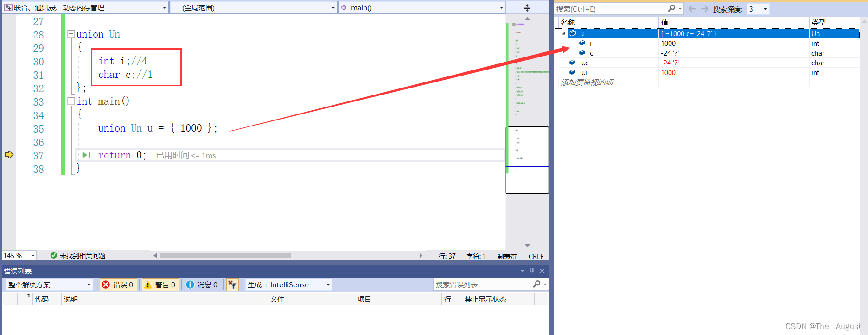Click the watch search magnifier icon
This screenshot has width=868, height=335.
(671, 9)
